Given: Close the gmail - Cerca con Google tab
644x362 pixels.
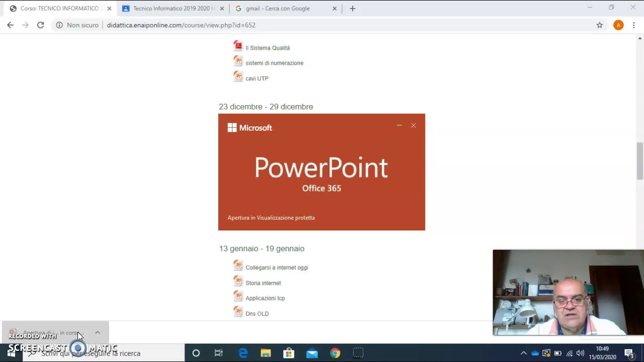Looking at the screenshot, I should coord(335,9).
